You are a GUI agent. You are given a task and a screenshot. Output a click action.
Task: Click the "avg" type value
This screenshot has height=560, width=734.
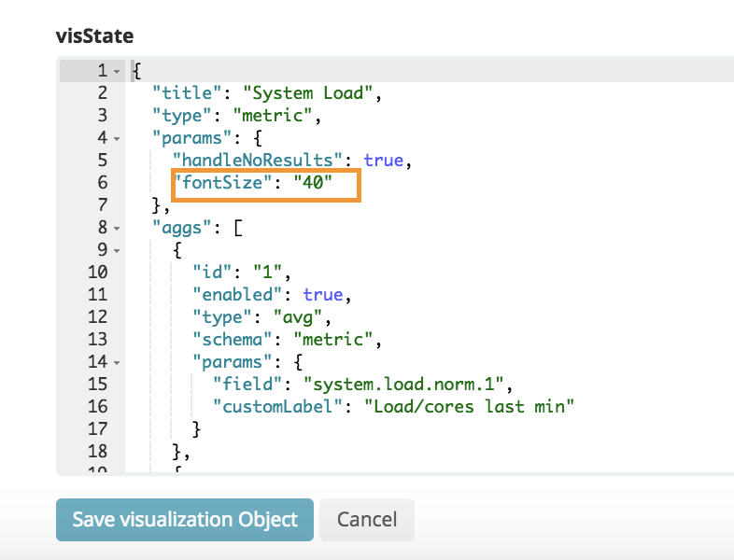(298, 317)
